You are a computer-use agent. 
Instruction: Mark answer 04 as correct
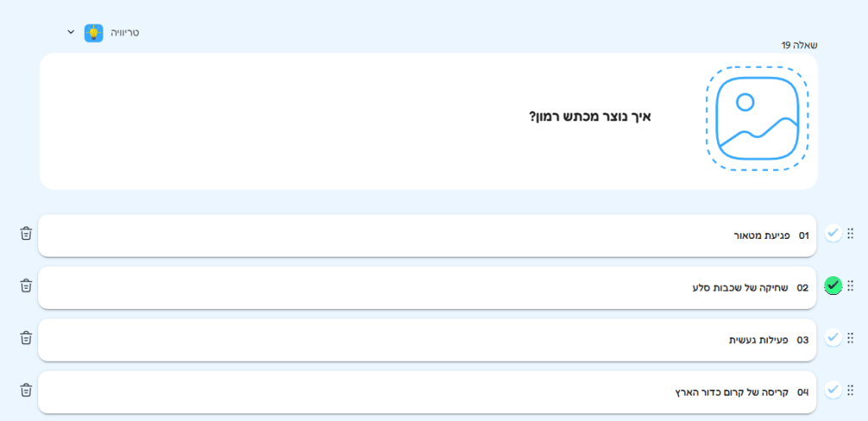coord(833,391)
